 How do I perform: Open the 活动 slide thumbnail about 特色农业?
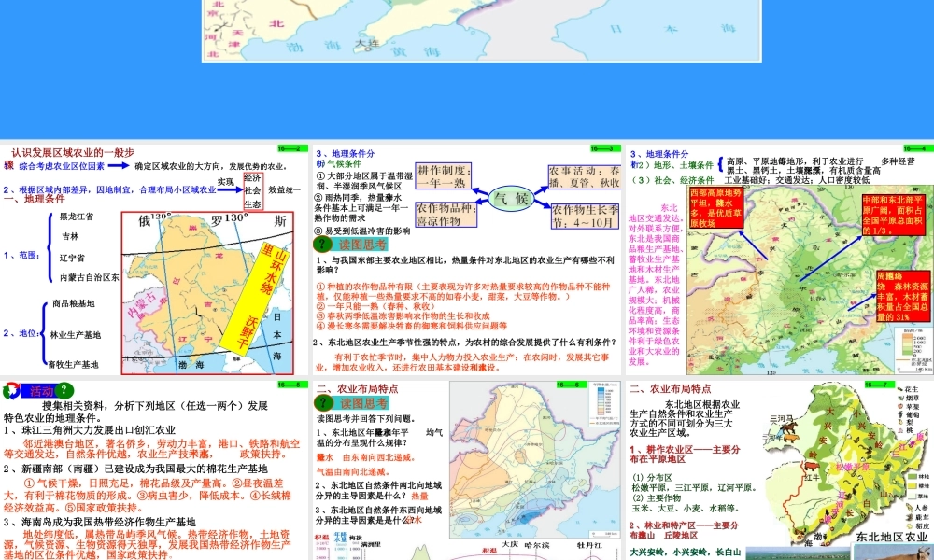[155, 470]
